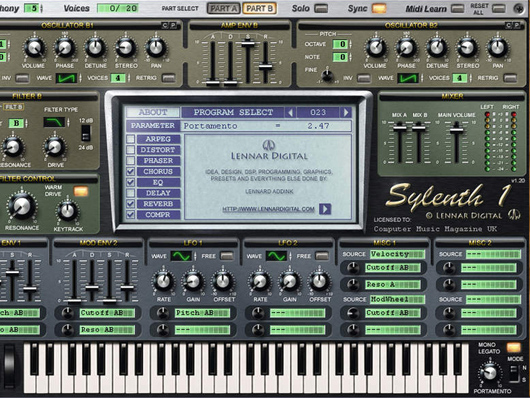The width and height of the screenshot is (530, 398).
Task: Click the Oscillator B2 Stereo knob
Action: click(x=467, y=48)
